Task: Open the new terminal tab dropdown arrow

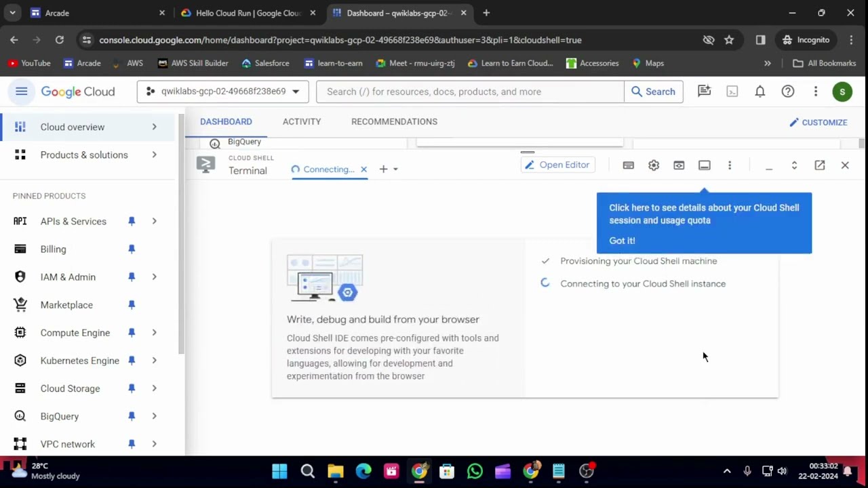Action: pyautogui.click(x=395, y=169)
